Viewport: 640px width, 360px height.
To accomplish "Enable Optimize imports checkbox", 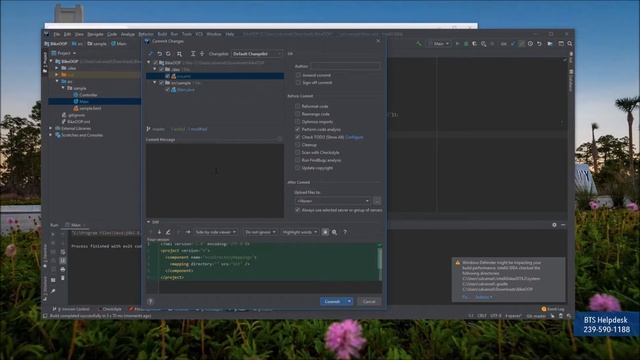I will point(298,122).
